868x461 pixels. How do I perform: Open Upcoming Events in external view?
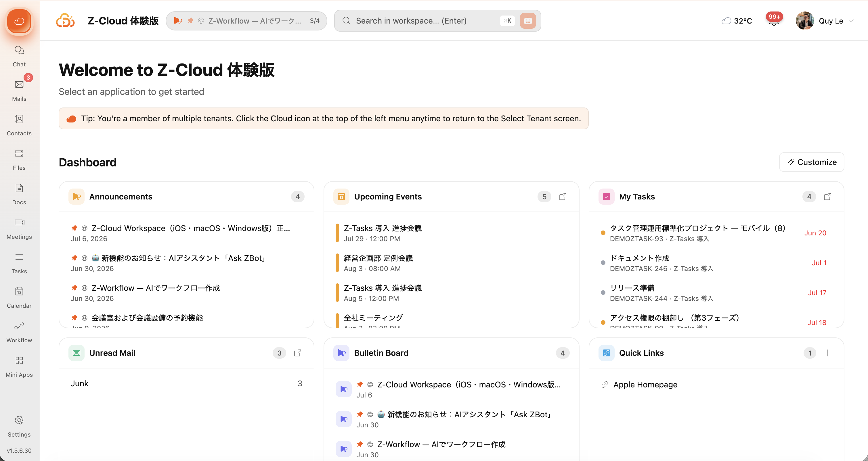click(563, 197)
